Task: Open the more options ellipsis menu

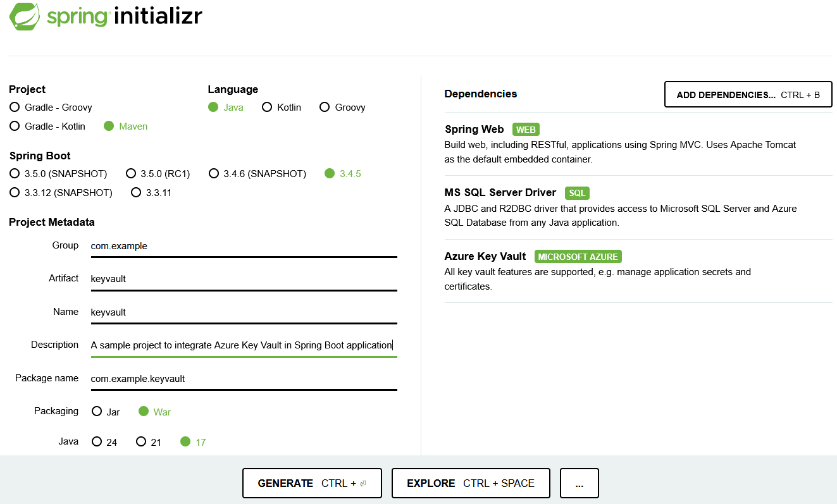Action: click(x=579, y=483)
